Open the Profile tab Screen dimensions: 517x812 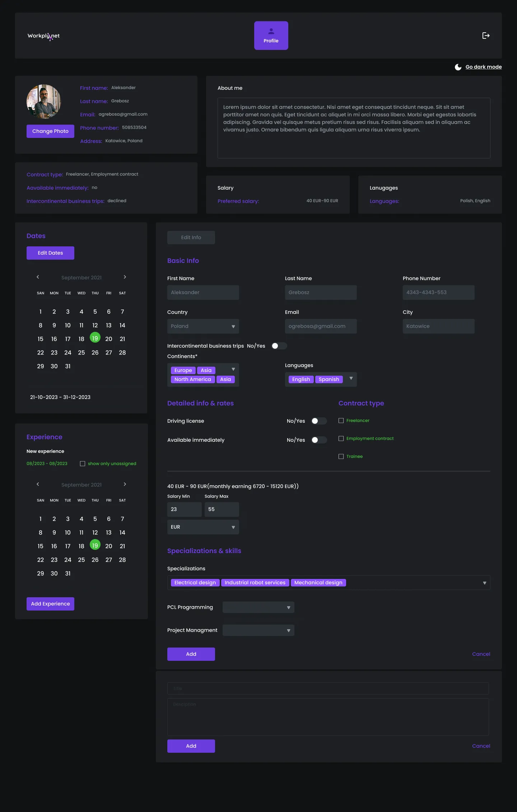pyautogui.click(x=271, y=36)
